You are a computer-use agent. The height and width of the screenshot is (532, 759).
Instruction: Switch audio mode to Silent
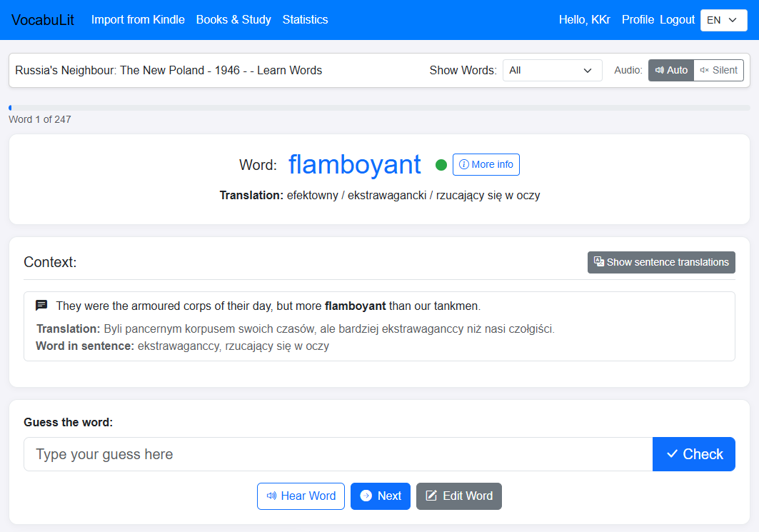[x=719, y=71]
